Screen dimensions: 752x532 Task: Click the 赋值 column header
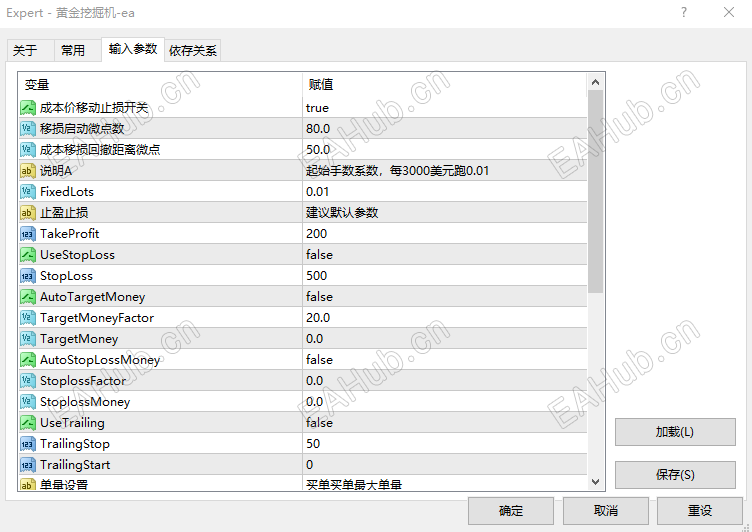pos(445,85)
